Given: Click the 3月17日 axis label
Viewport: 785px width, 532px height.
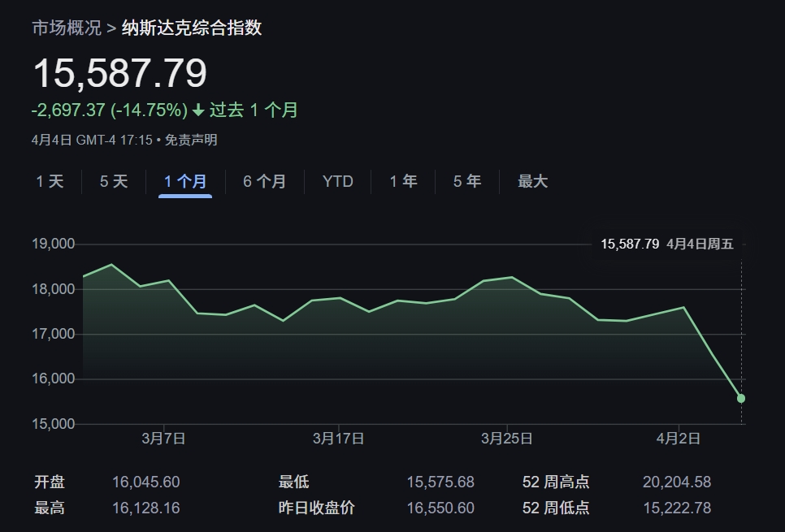Looking at the screenshot, I should [x=338, y=439].
